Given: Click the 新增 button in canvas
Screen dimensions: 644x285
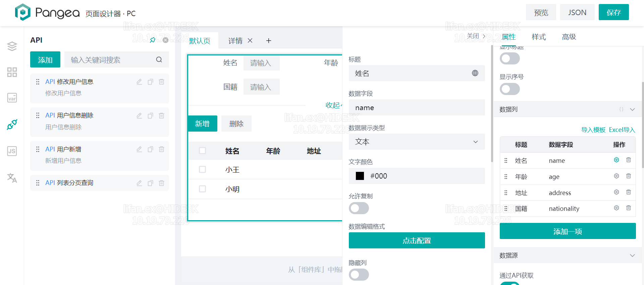Looking at the screenshot, I should (202, 124).
